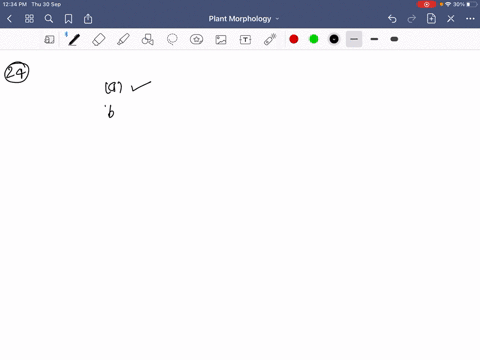Image resolution: width=480 pixels, height=360 pixels.
Task: Choose the black pen color
Action: 334,39
